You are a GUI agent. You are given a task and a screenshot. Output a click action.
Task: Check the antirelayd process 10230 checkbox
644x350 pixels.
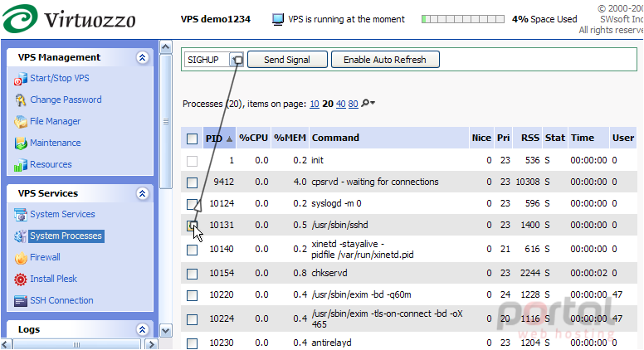192,343
